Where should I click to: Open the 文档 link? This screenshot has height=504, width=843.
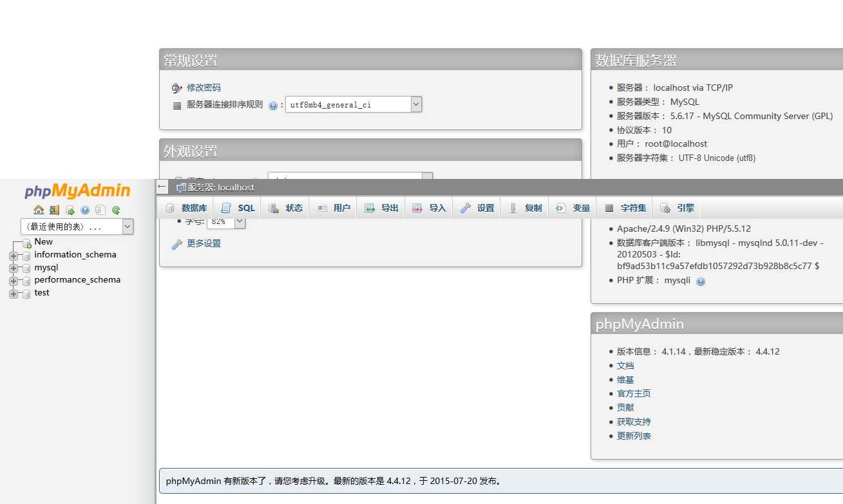[x=625, y=366]
